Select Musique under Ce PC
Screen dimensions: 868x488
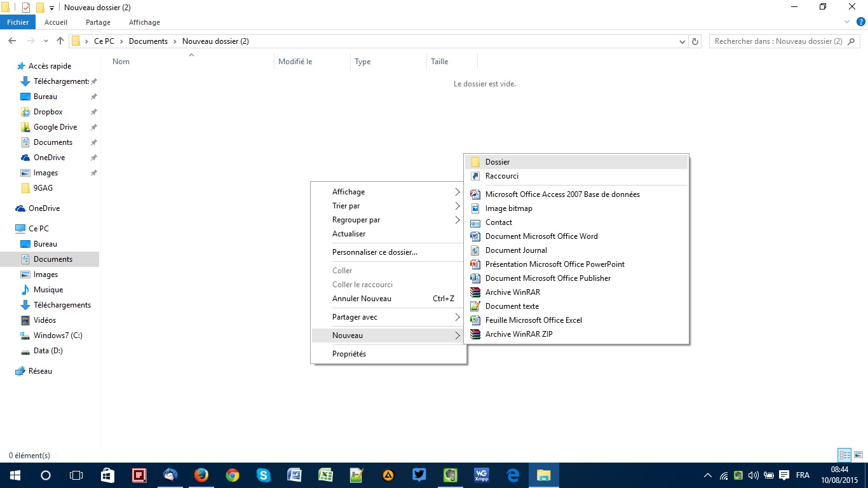tap(48, 290)
